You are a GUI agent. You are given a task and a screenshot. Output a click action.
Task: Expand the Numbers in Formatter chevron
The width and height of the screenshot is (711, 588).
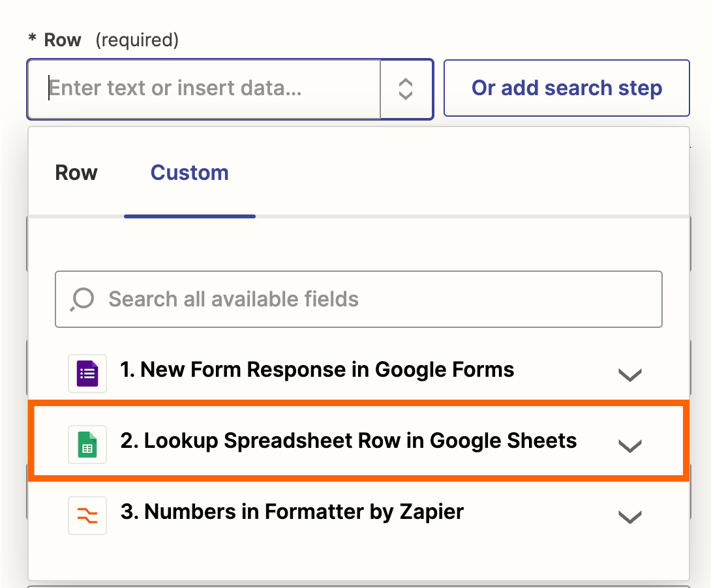tap(629, 517)
